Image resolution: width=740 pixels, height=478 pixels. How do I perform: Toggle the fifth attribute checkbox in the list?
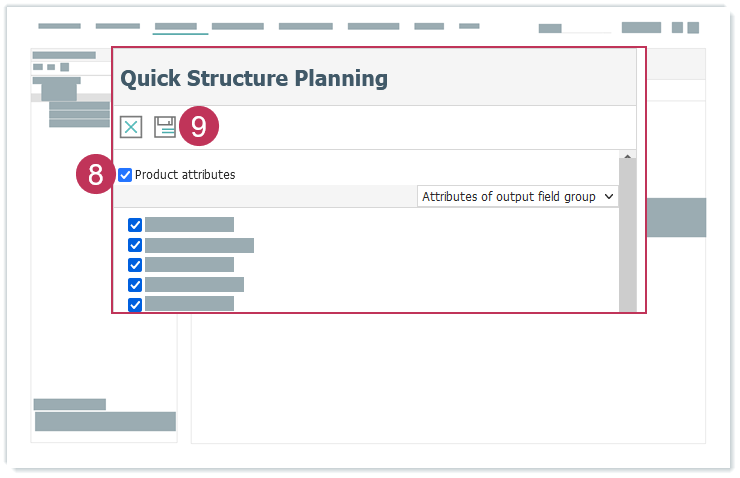135,304
